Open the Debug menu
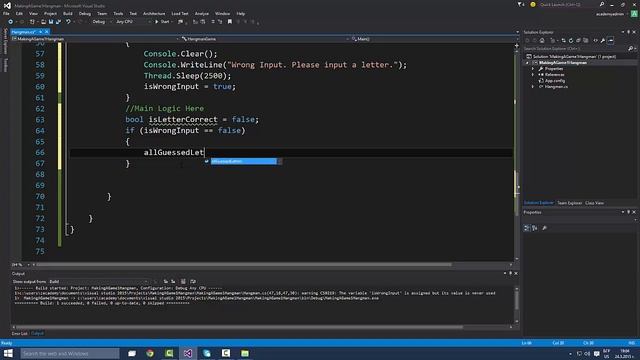The image size is (640, 360). point(85,13)
